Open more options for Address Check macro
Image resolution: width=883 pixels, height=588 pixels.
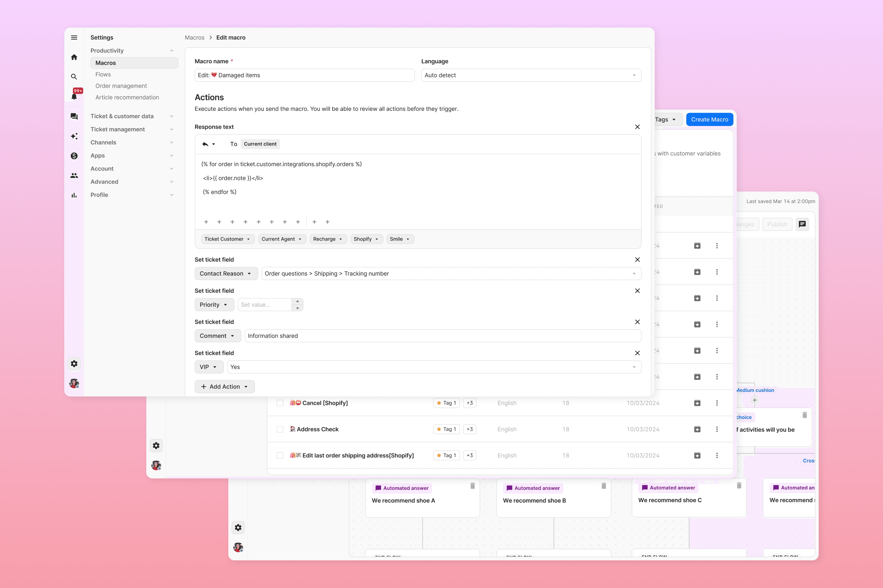(x=717, y=429)
